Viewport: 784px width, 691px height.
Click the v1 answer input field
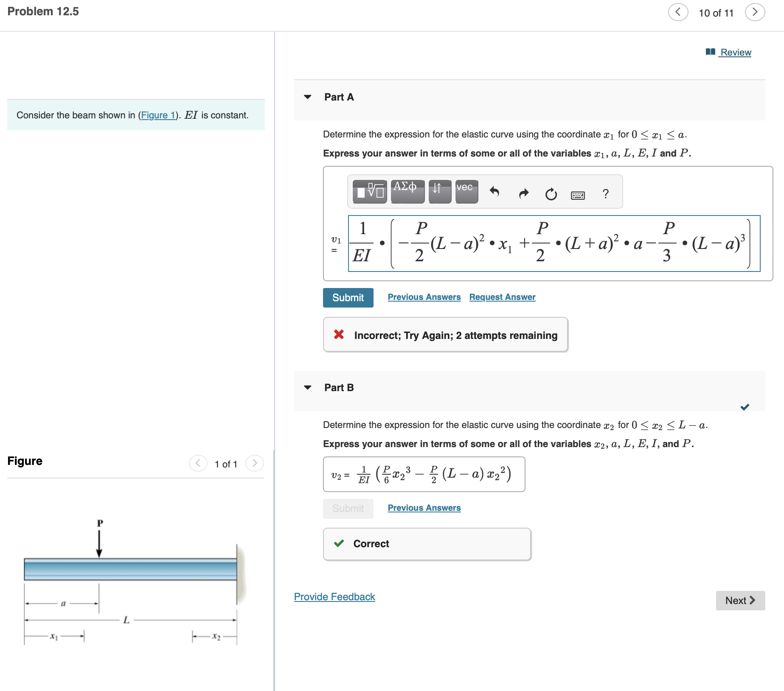coord(552,243)
